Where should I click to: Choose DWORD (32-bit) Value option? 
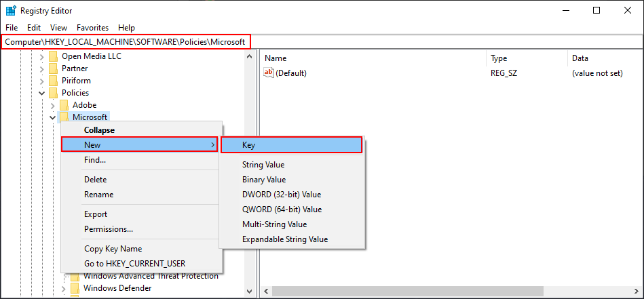coord(282,195)
